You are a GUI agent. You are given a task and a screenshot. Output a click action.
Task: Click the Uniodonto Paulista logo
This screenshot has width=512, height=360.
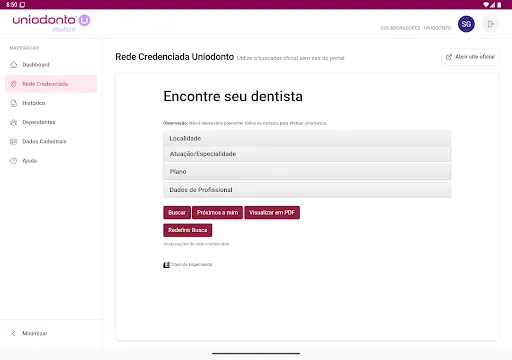51,23
